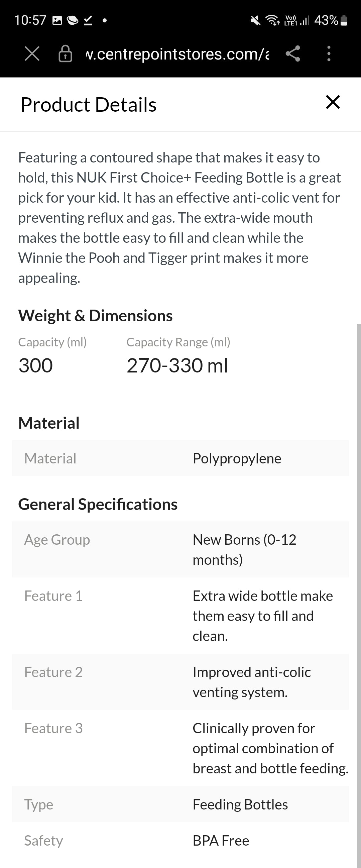
Task: Share this page via share icon
Action: pyautogui.click(x=292, y=53)
